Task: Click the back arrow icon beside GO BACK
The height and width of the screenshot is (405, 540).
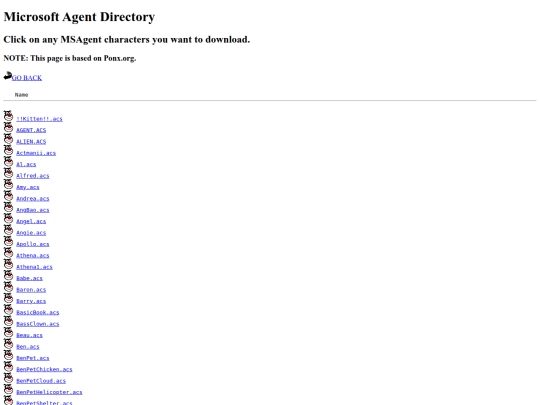Action: (x=8, y=76)
